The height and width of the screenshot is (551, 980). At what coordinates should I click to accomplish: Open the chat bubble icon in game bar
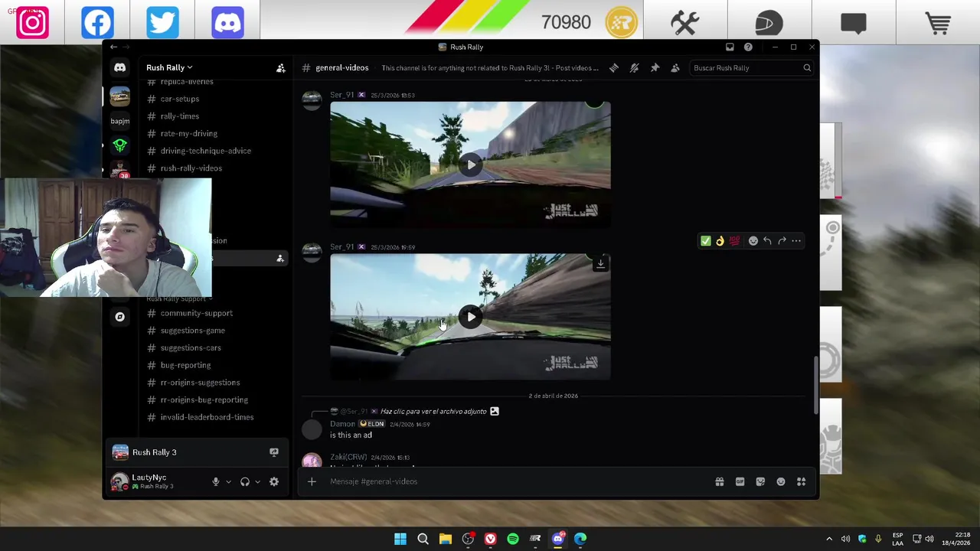(854, 23)
